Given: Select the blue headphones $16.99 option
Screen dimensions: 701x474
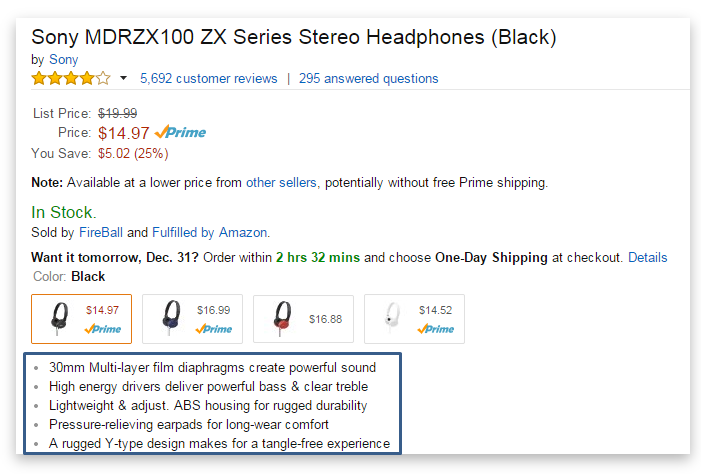Looking at the screenshot, I should click(192, 319).
